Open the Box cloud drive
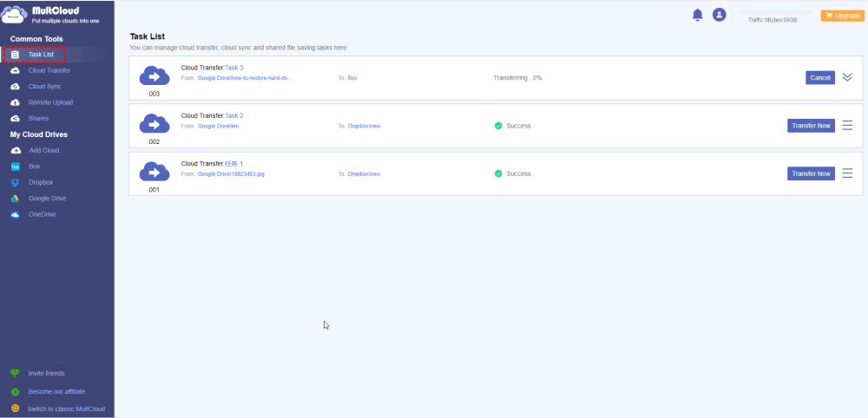Viewport: 868px width, 418px height. pyautogui.click(x=35, y=167)
